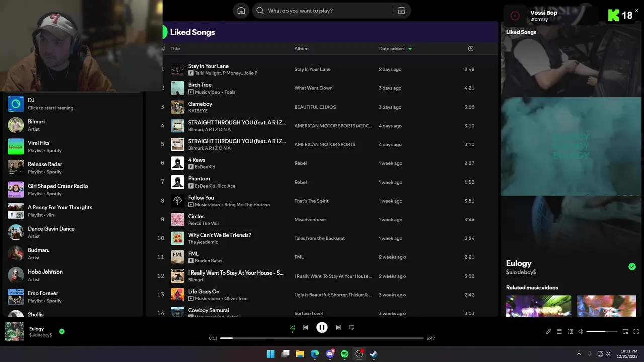This screenshot has width=644, height=362.
Task: Open Bilmuri artist in library
Action: [73, 125]
